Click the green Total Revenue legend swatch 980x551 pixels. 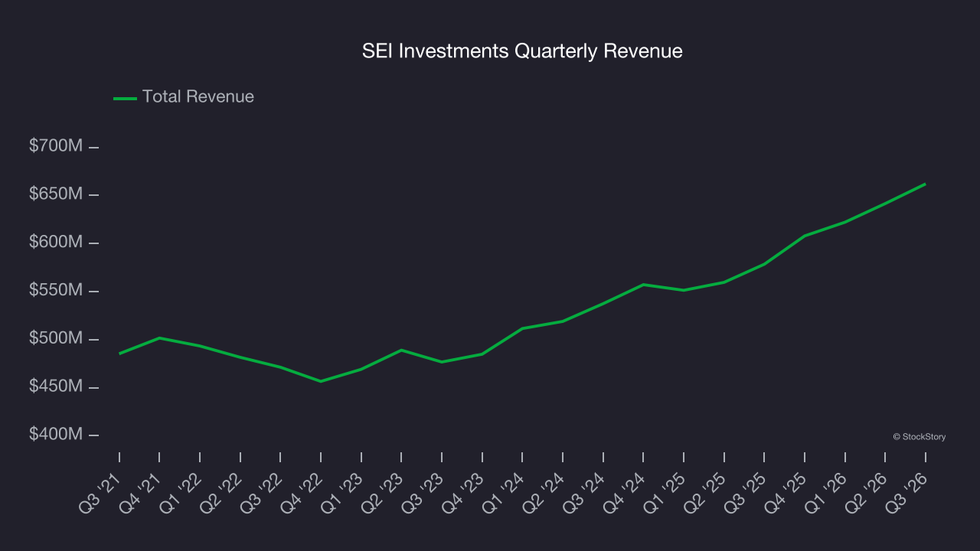click(x=125, y=98)
